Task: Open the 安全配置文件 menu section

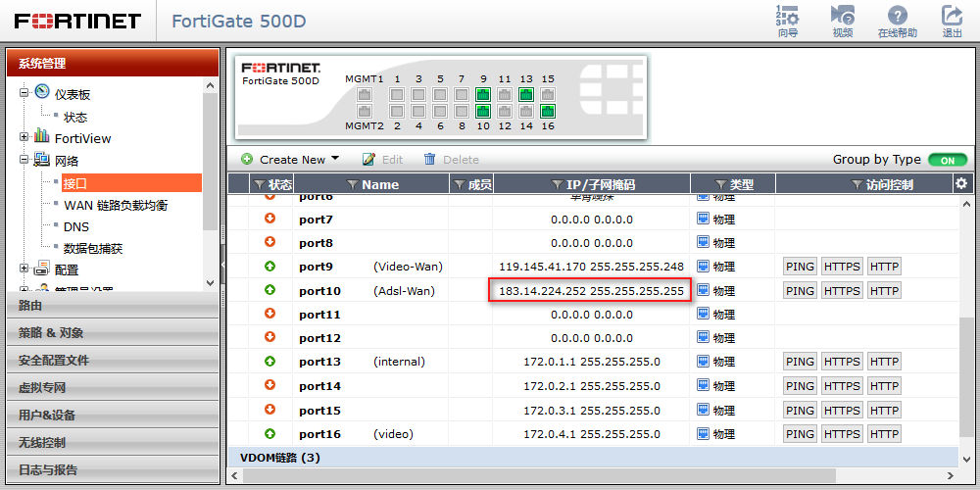Action: tap(113, 361)
